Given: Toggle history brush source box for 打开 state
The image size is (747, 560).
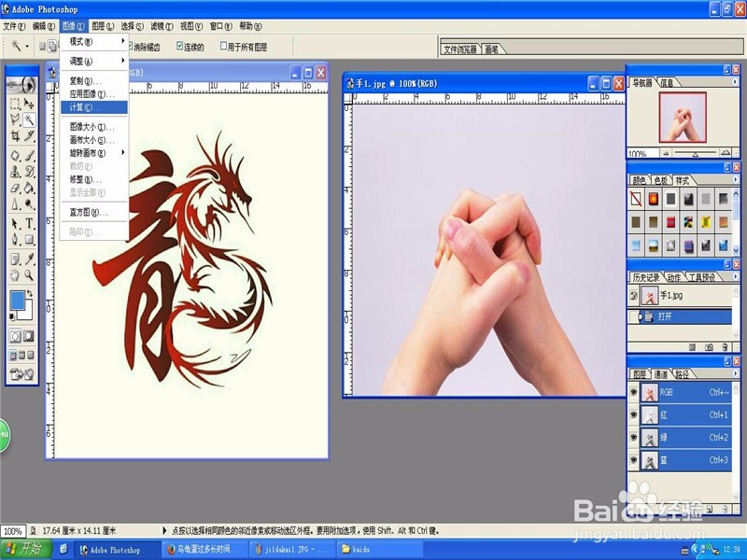Looking at the screenshot, I should point(633,316).
